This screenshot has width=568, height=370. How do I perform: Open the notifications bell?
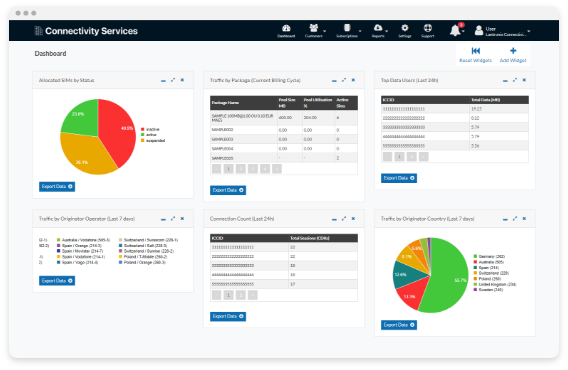[x=455, y=30]
